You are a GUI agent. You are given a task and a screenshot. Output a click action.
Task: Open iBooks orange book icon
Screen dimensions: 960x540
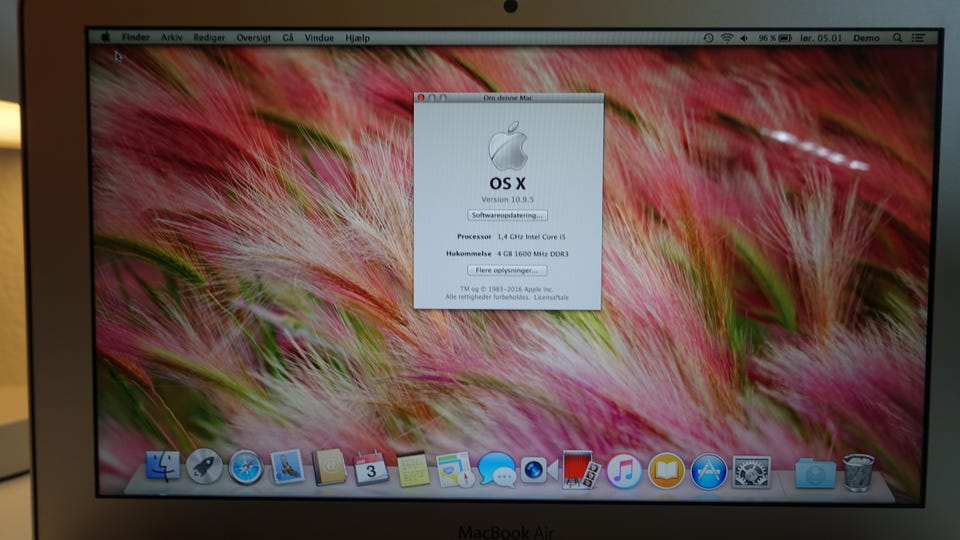pos(666,471)
